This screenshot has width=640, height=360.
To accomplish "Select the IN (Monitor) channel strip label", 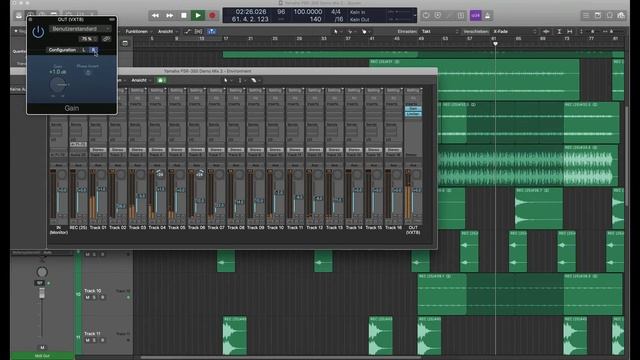I will click(59, 230).
